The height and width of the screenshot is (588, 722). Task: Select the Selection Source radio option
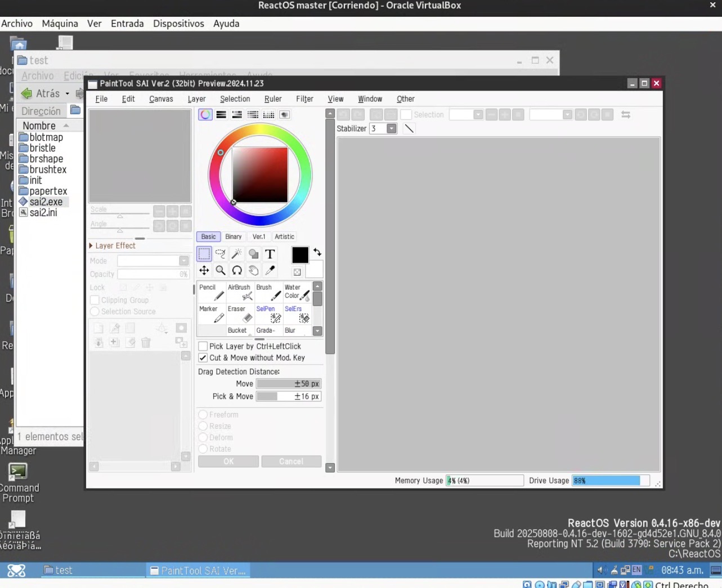[x=95, y=312]
